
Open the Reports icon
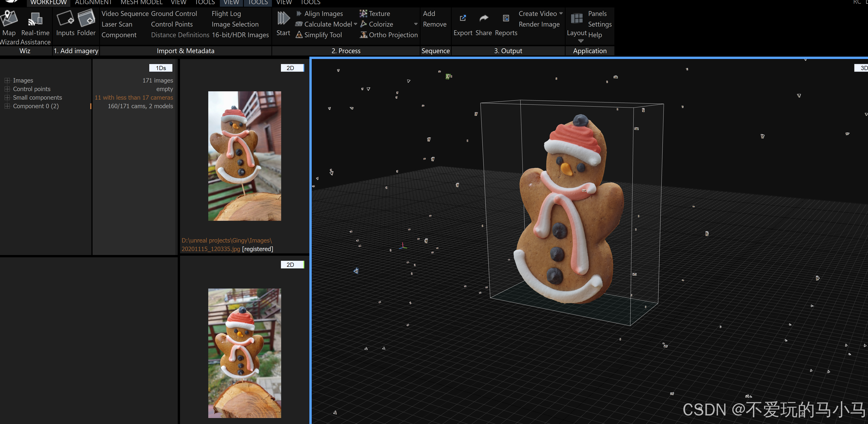[506, 18]
